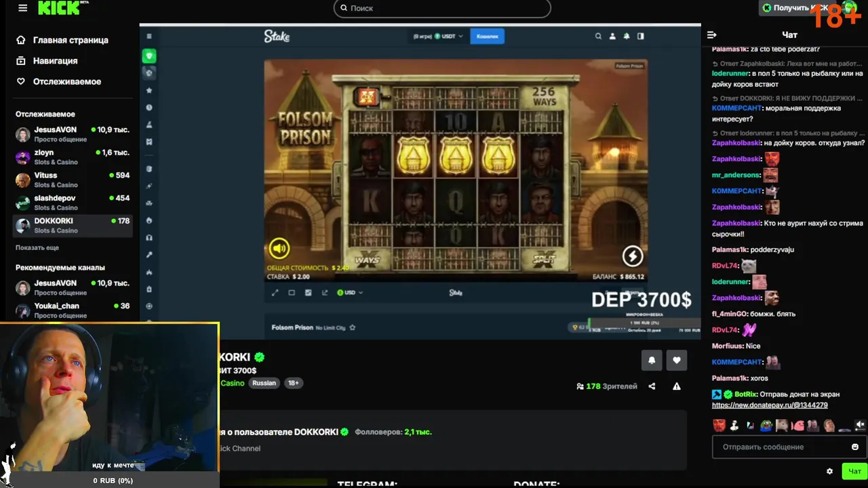Open live stats chart icon below slot
The height and width of the screenshot is (488, 868).
point(308,293)
